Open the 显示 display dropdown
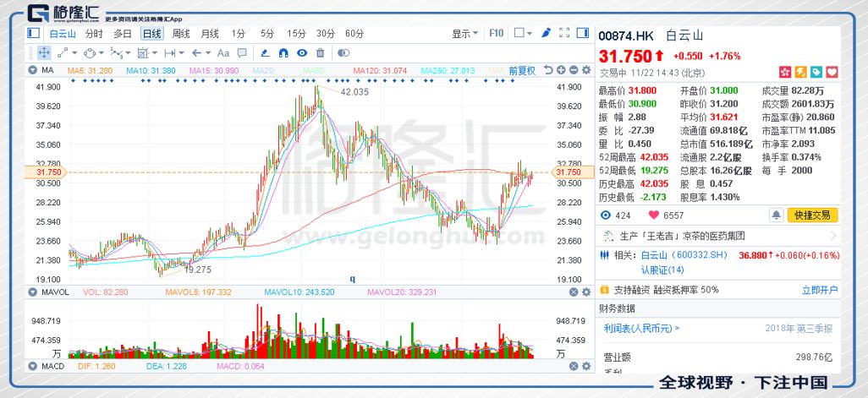 464,34
